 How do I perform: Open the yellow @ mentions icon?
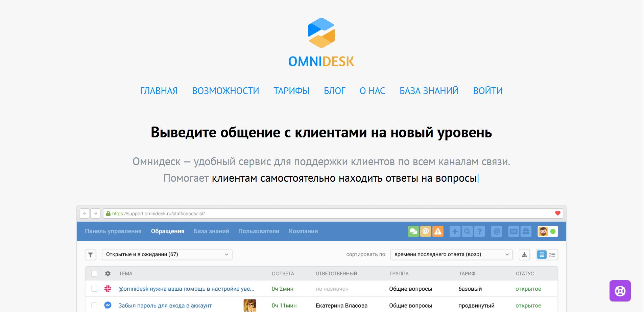coord(426,231)
